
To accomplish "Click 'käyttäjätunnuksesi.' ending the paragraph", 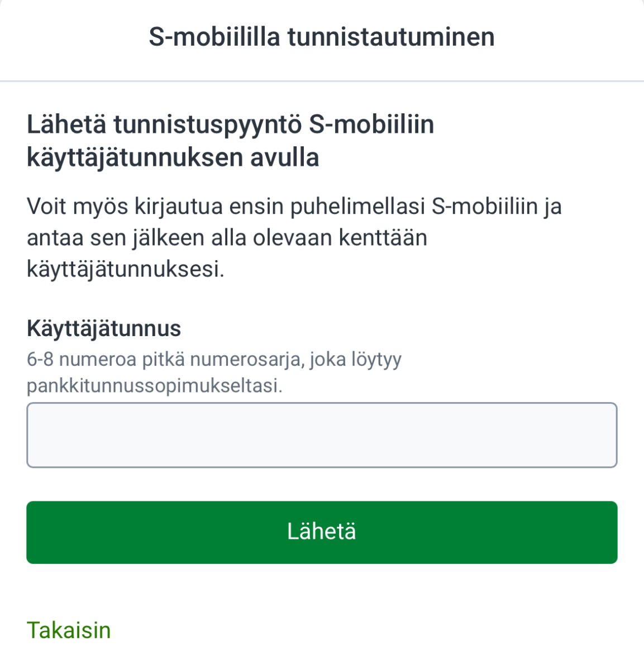I will pyautogui.click(x=126, y=270).
